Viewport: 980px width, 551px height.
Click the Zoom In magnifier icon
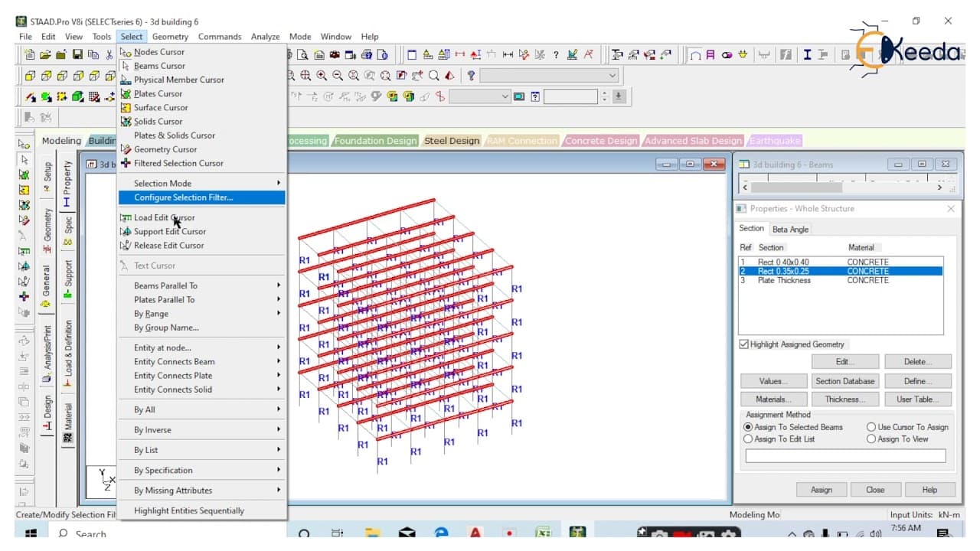[322, 75]
